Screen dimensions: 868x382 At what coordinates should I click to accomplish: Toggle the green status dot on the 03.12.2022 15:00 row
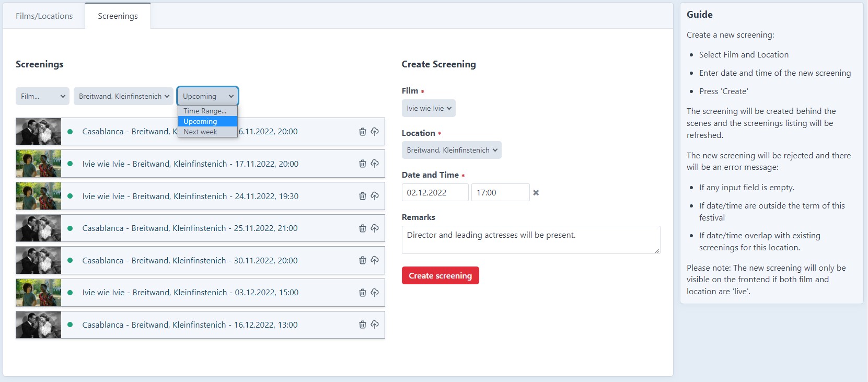[70, 293]
